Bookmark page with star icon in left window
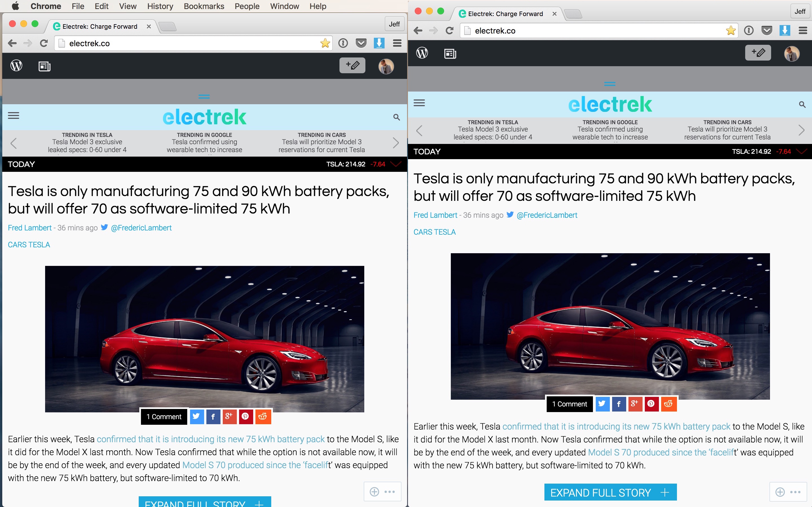This screenshot has height=507, width=812. coord(325,43)
